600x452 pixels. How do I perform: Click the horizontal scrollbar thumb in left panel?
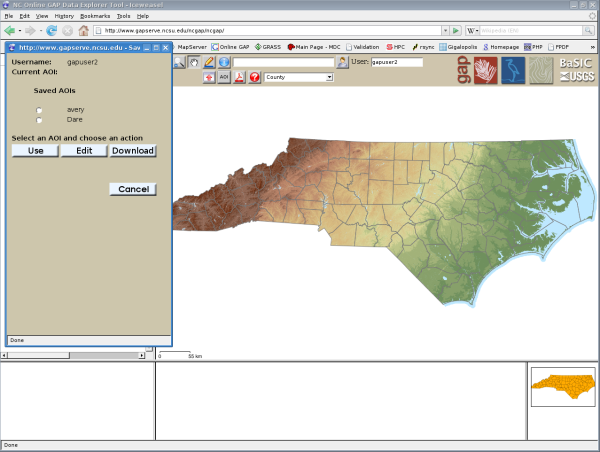point(38,356)
